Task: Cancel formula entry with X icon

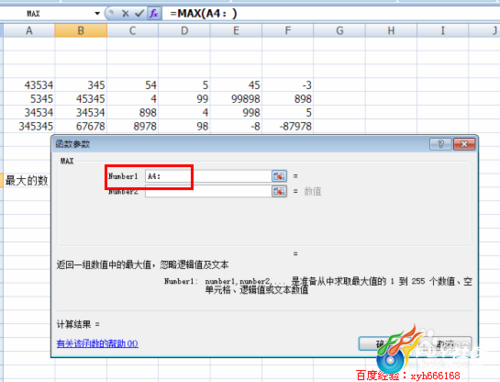Action: pyautogui.click(x=125, y=14)
